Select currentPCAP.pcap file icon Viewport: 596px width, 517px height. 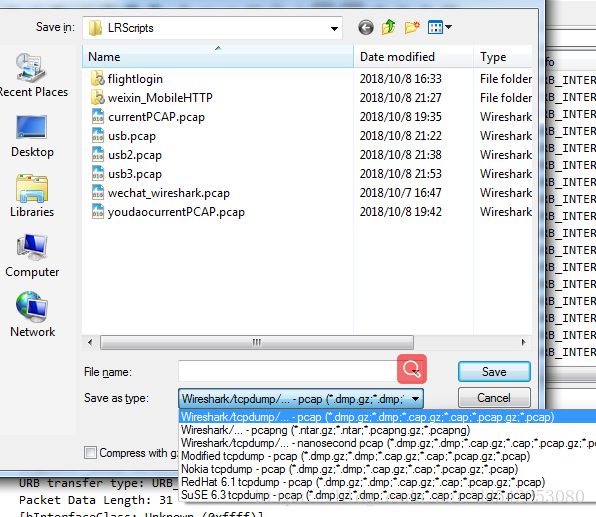tap(98, 116)
